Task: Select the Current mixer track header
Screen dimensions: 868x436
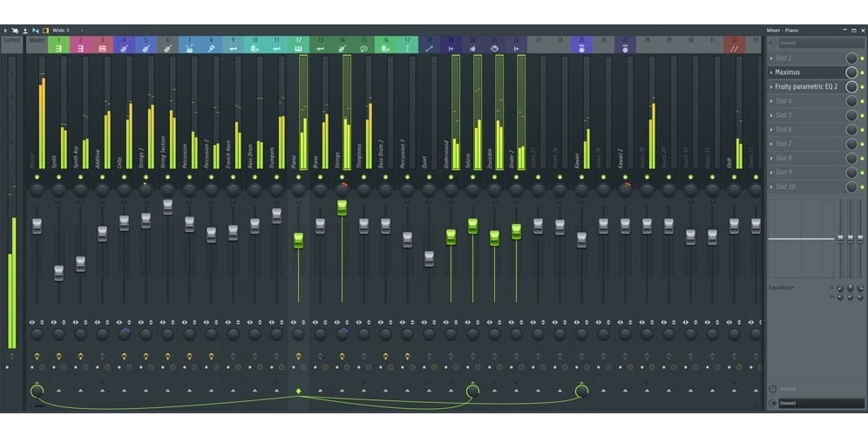Action: (11, 40)
